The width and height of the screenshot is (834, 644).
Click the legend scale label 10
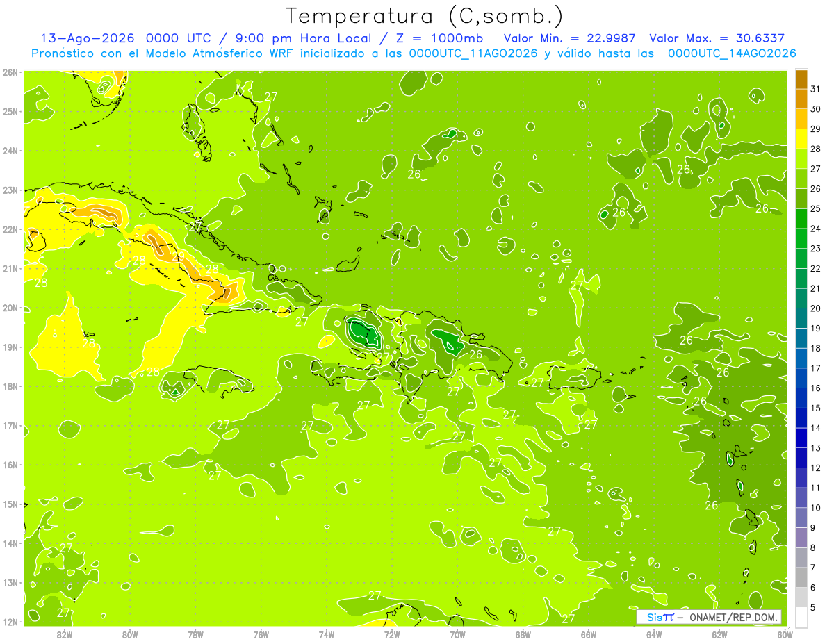click(816, 508)
